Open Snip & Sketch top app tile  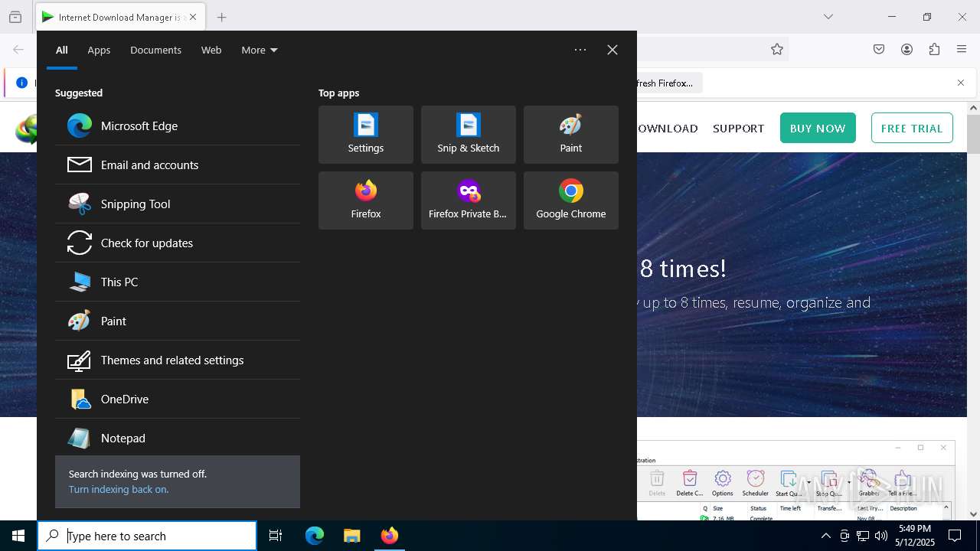click(x=469, y=135)
